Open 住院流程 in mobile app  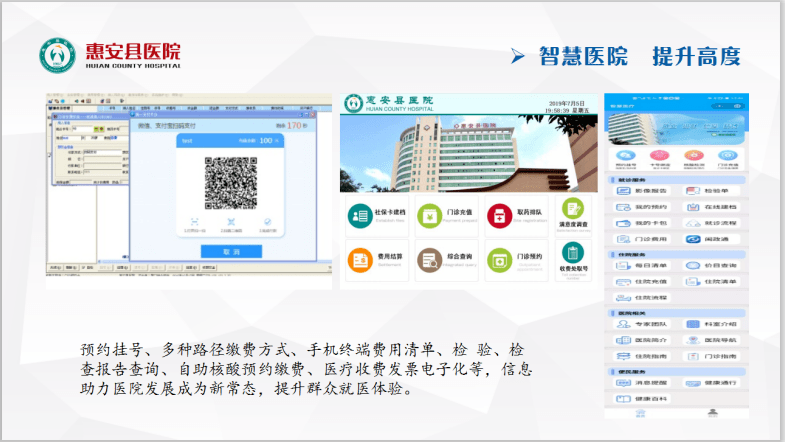pyautogui.click(x=642, y=298)
